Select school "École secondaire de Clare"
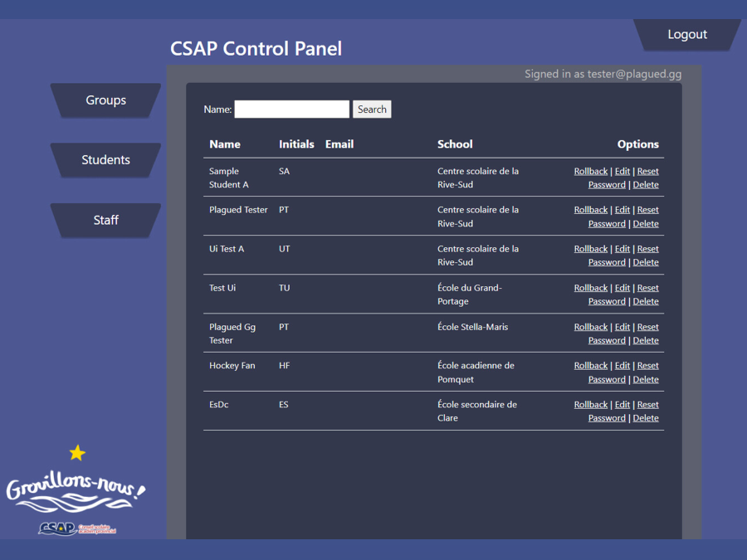 point(477,411)
